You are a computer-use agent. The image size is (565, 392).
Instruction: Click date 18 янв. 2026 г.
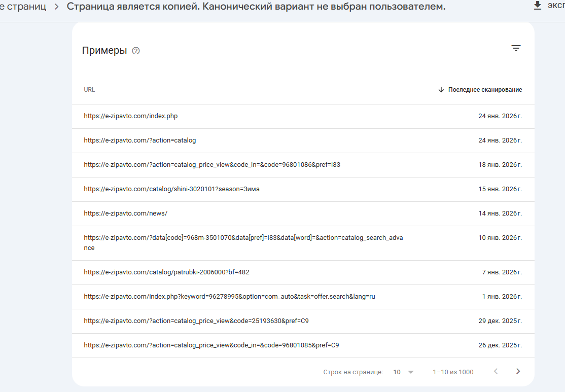[x=500, y=165]
